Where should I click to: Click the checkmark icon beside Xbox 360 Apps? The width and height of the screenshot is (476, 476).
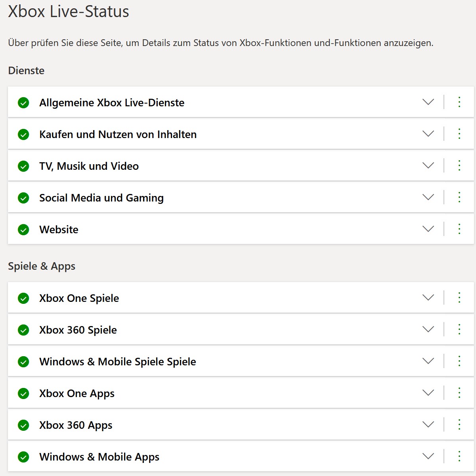pyautogui.click(x=23, y=425)
